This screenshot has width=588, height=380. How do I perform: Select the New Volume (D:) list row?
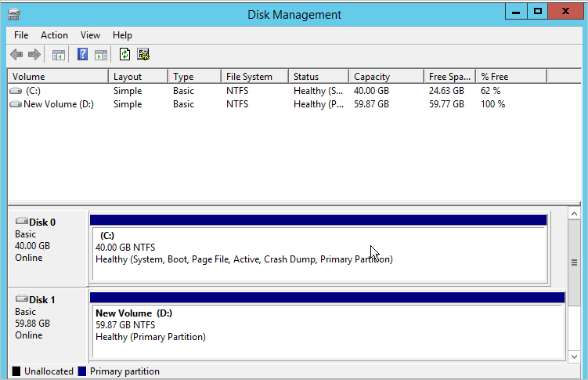tap(277, 104)
